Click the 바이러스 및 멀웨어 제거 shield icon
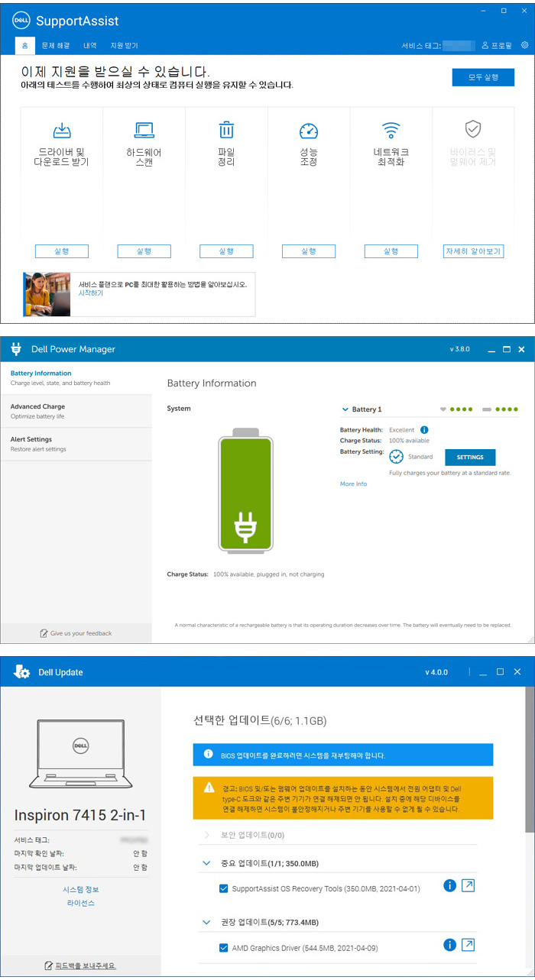The height and width of the screenshot is (980, 535). coord(473,128)
